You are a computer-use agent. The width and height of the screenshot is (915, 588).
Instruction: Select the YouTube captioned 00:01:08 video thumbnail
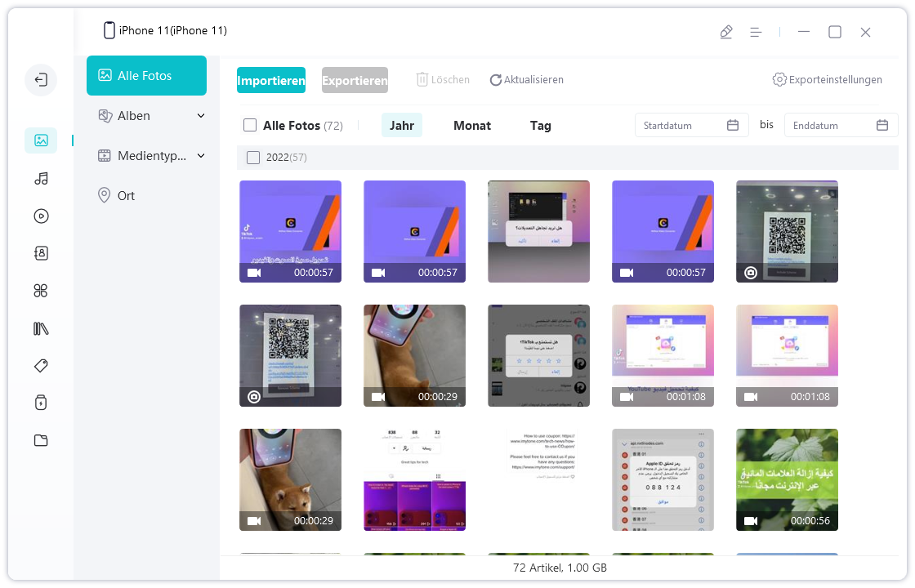pos(663,356)
